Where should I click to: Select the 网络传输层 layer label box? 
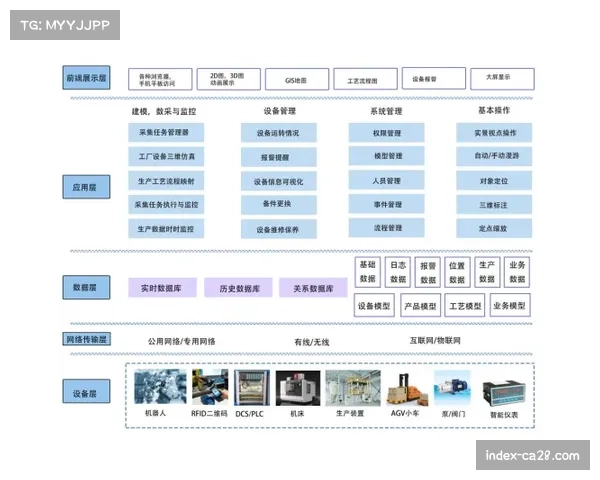pos(86,339)
